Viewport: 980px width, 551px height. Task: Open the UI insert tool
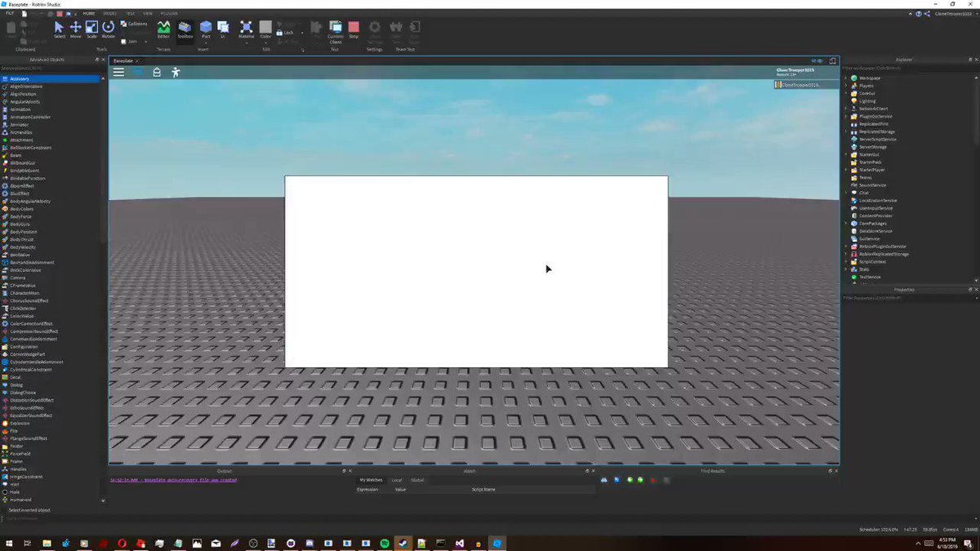point(222,29)
